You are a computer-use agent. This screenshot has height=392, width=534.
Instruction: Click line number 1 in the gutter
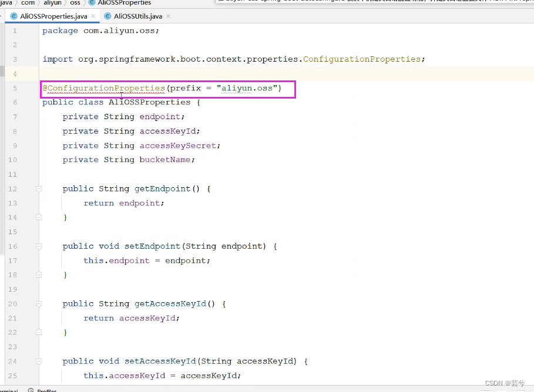click(15, 31)
